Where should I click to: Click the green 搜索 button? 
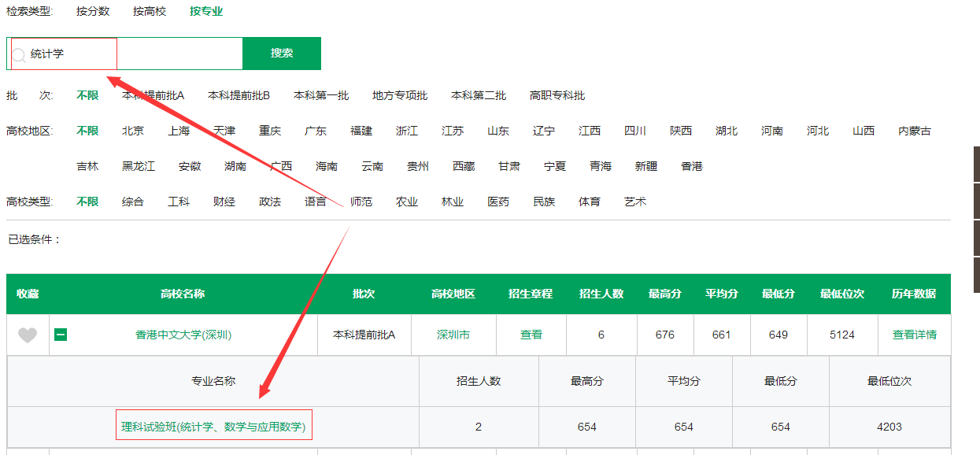282,54
